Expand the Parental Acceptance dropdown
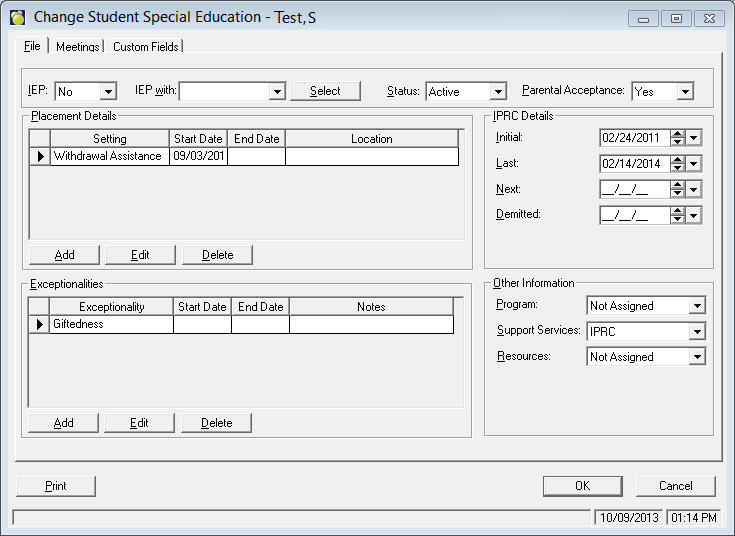Viewport: 735px width, 536px height. pyautogui.click(x=685, y=92)
